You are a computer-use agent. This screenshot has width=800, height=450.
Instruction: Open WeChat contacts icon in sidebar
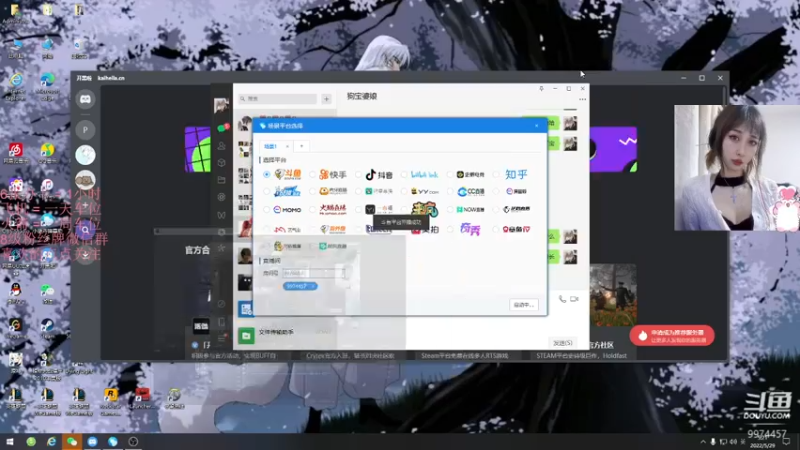coord(221,146)
